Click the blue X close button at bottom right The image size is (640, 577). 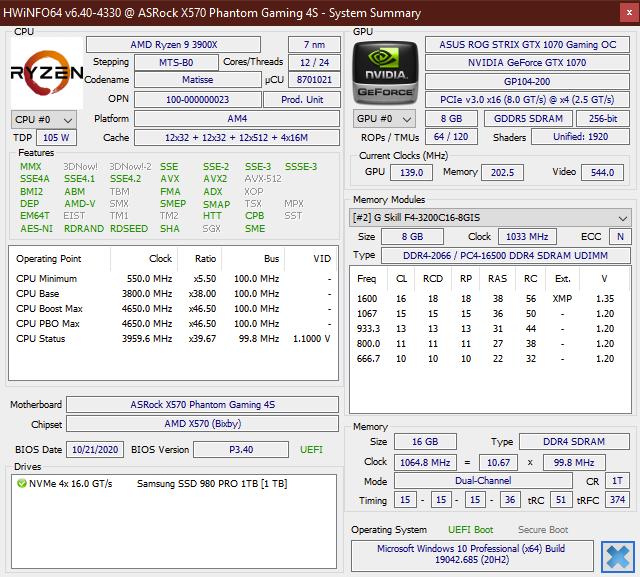(x=618, y=557)
